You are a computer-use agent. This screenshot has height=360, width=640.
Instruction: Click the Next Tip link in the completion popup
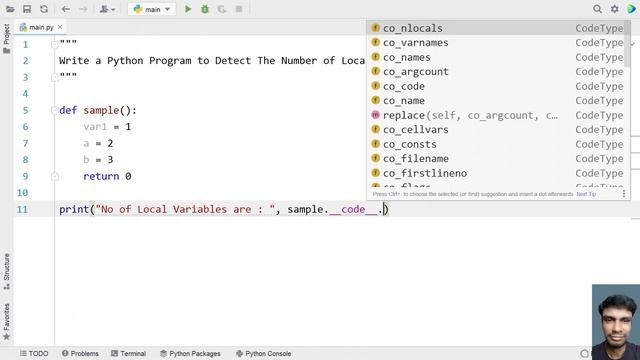586,194
